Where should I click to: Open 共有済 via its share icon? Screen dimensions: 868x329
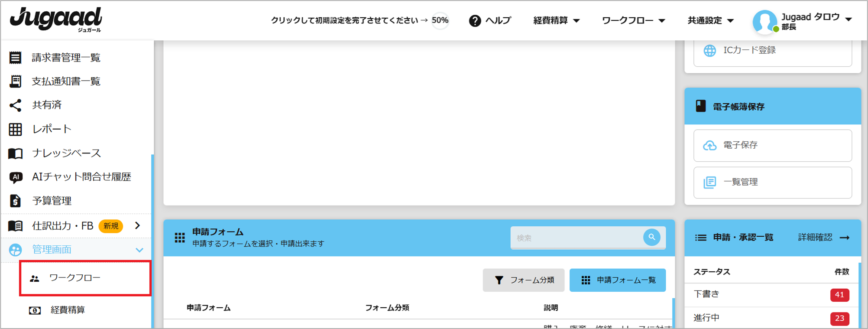(x=16, y=105)
